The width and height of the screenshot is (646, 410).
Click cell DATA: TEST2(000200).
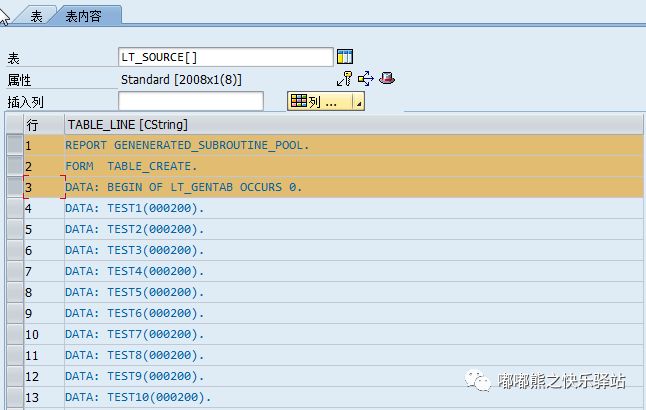[353, 229]
